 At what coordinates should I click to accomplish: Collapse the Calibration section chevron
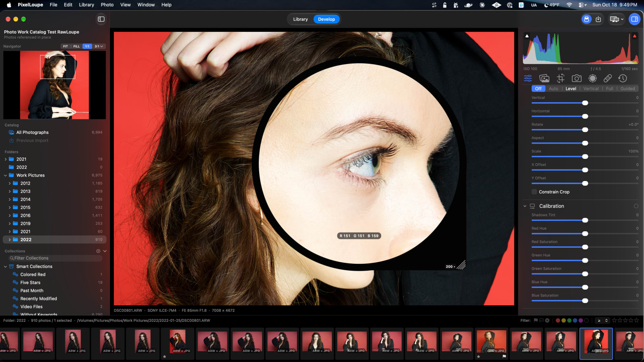pyautogui.click(x=525, y=206)
